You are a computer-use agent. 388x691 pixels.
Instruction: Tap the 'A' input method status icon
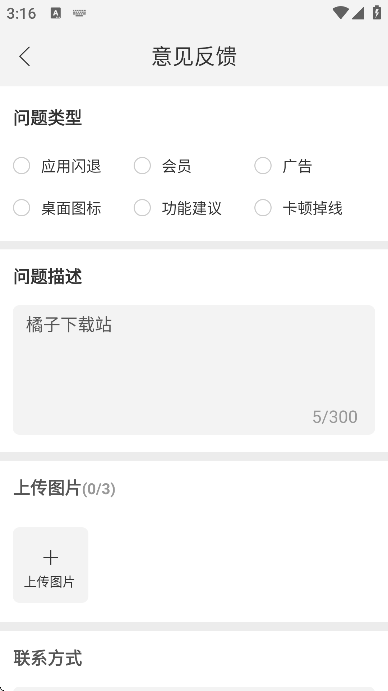click(x=56, y=13)
